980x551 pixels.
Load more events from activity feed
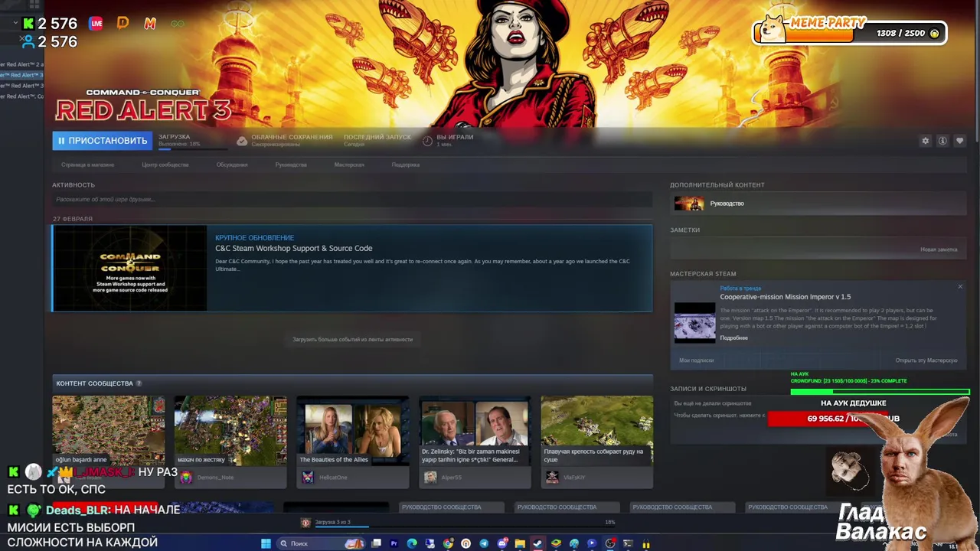pos(352,339)
